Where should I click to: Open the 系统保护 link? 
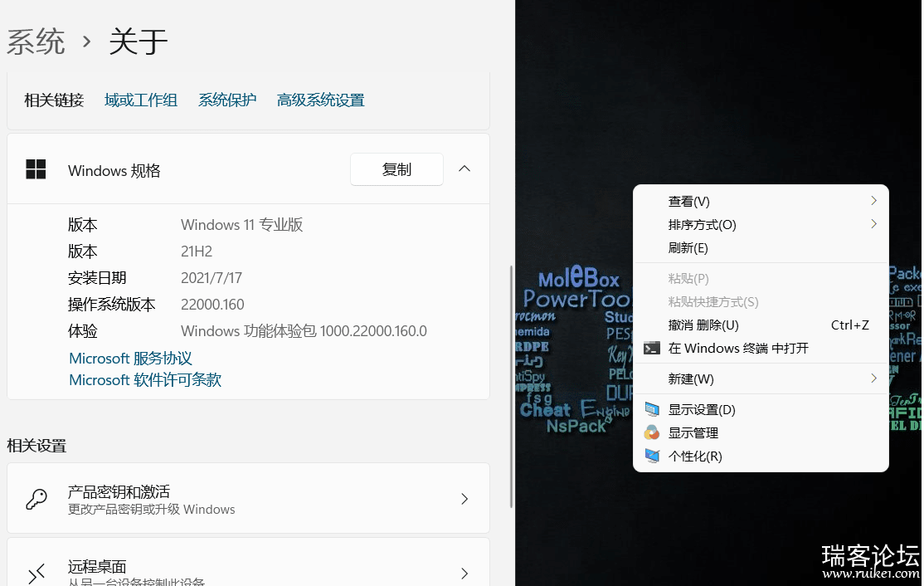coord(227,100)
